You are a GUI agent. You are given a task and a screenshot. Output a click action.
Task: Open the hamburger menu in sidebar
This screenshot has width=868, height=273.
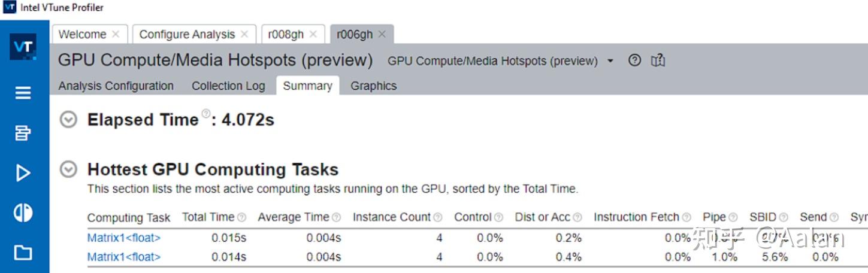click(x=23, y=93)
